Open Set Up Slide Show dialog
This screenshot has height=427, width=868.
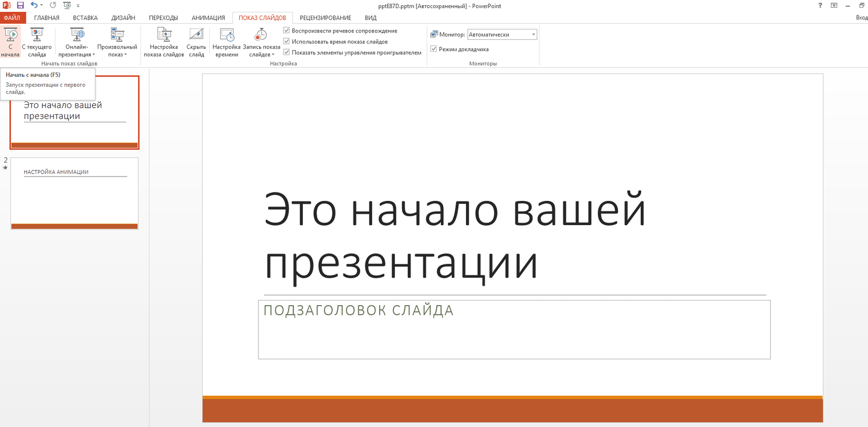[x=164, y=42]
